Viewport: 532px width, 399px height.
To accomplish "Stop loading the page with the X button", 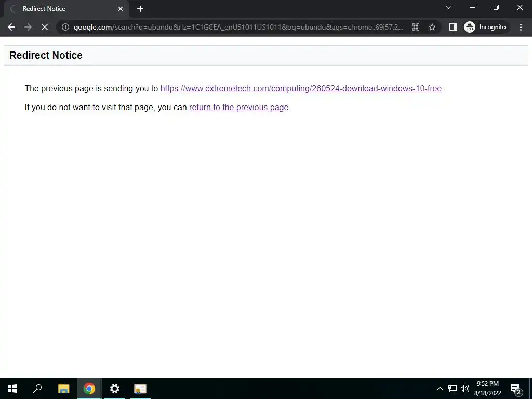I will (45, 27).
